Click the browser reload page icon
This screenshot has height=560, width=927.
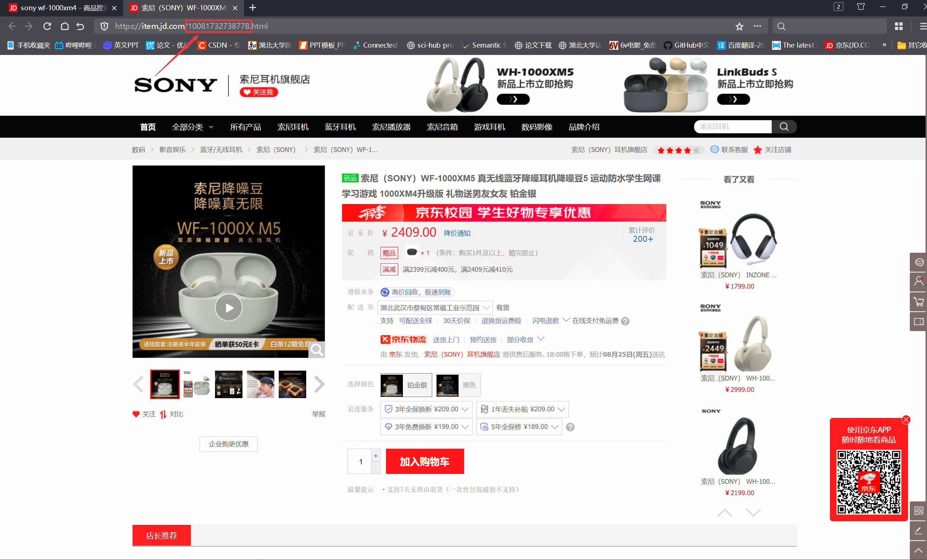47,26
